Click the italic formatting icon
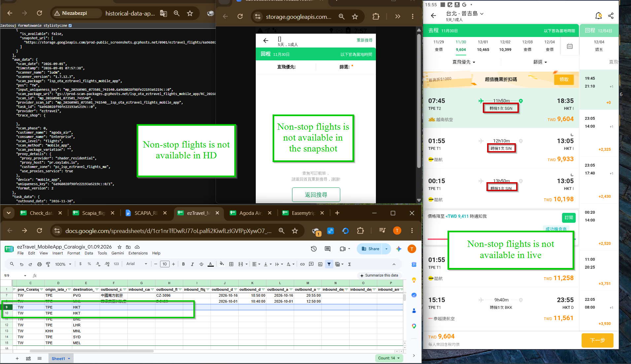This screenshot has width=631, height=364. [192, 264]
